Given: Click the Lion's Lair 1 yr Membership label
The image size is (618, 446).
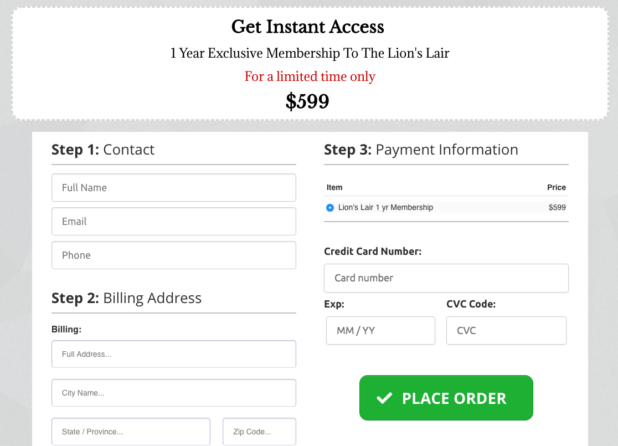Looking at the screenshot, I should pos(386,208).
